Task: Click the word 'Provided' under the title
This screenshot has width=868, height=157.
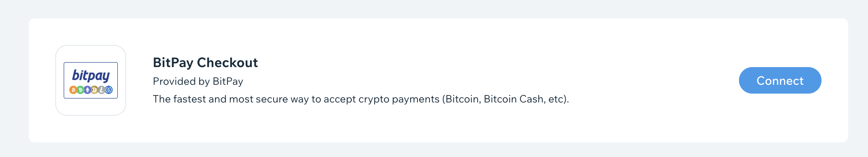Action: (x=175, y=81)
